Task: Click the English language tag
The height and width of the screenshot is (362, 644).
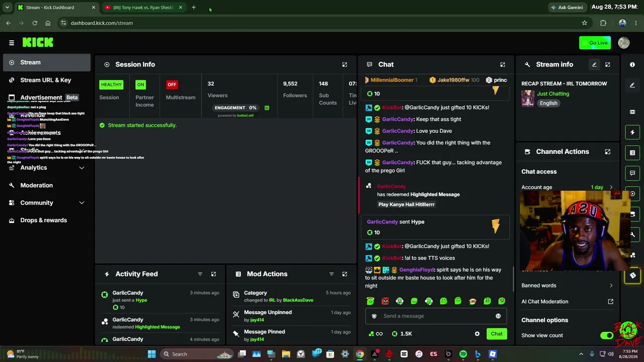Action: click(x=548, y=103)
